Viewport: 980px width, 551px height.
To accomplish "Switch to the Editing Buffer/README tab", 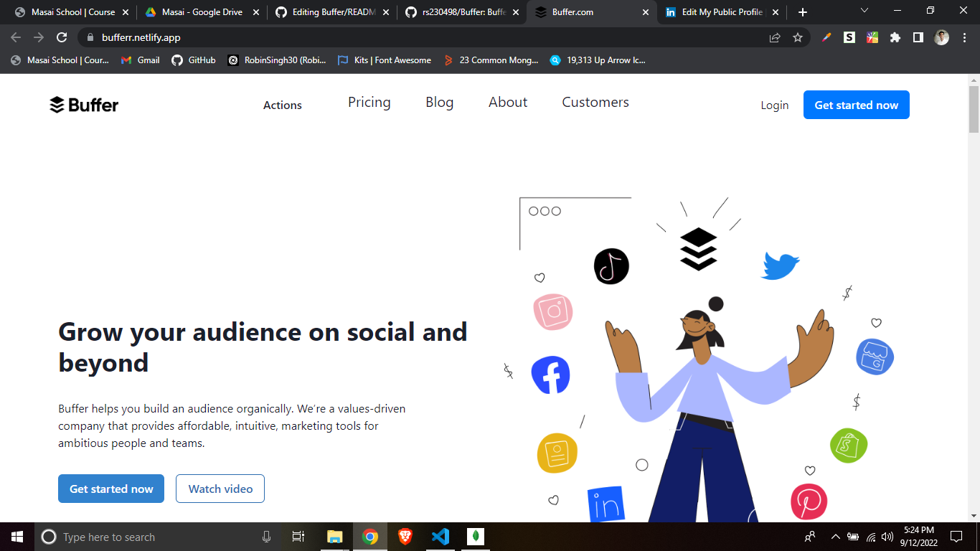I will coord(334,12).
